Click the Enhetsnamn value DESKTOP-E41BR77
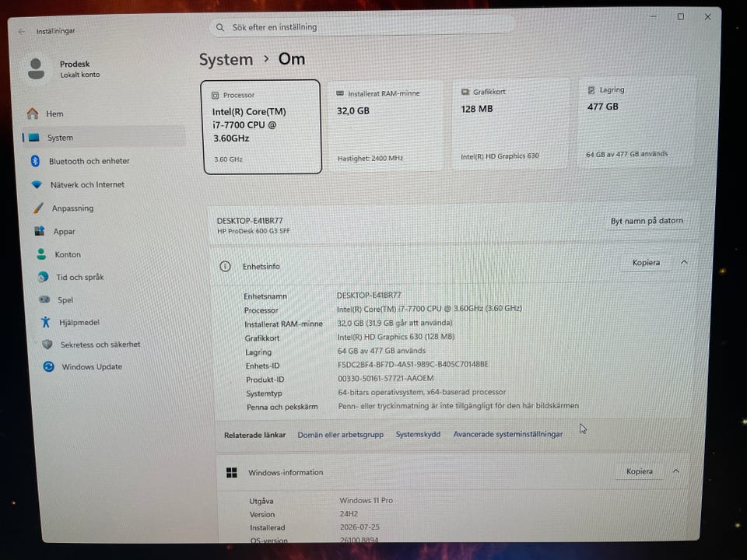The height and width of the screenshot is (560, 747). tap(369, 296)
